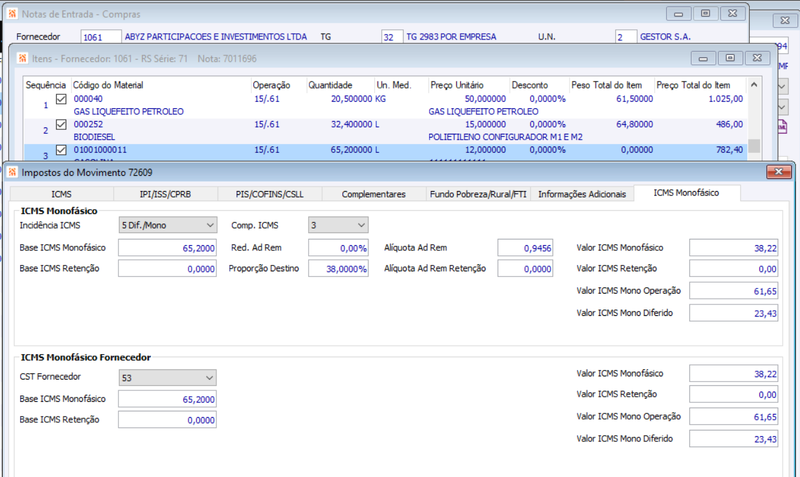Image resolution: width=800 pixels, height=477 pixels.
Task: Select the ICMS Monofásico tab
Action: (x=686, y=193)
